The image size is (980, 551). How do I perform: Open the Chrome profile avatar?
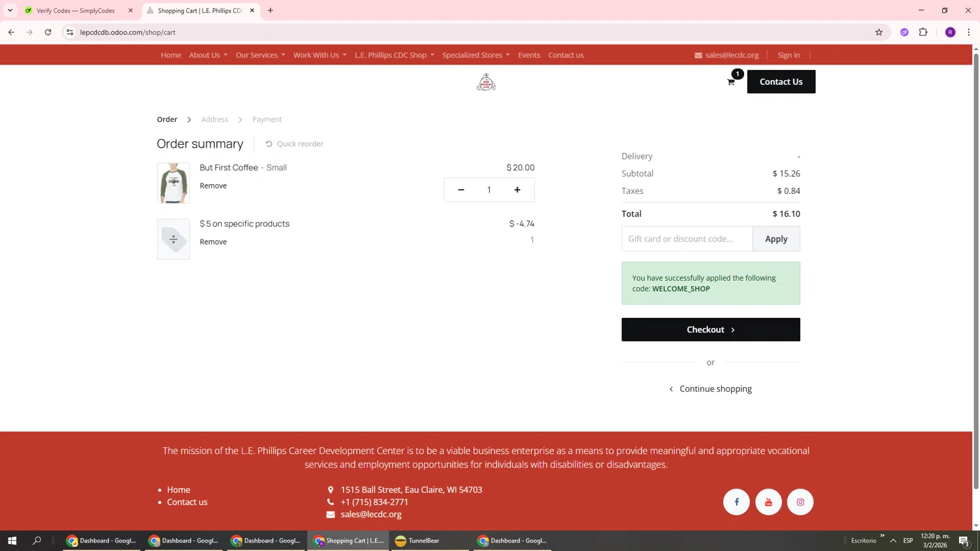pyautogui.click(x=950, y=32)
